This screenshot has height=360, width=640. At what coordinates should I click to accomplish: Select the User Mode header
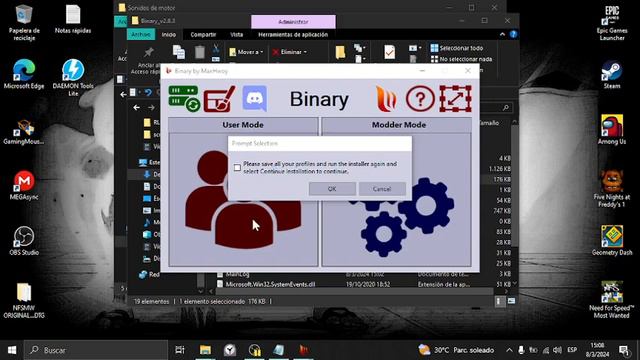coord(243,125)
